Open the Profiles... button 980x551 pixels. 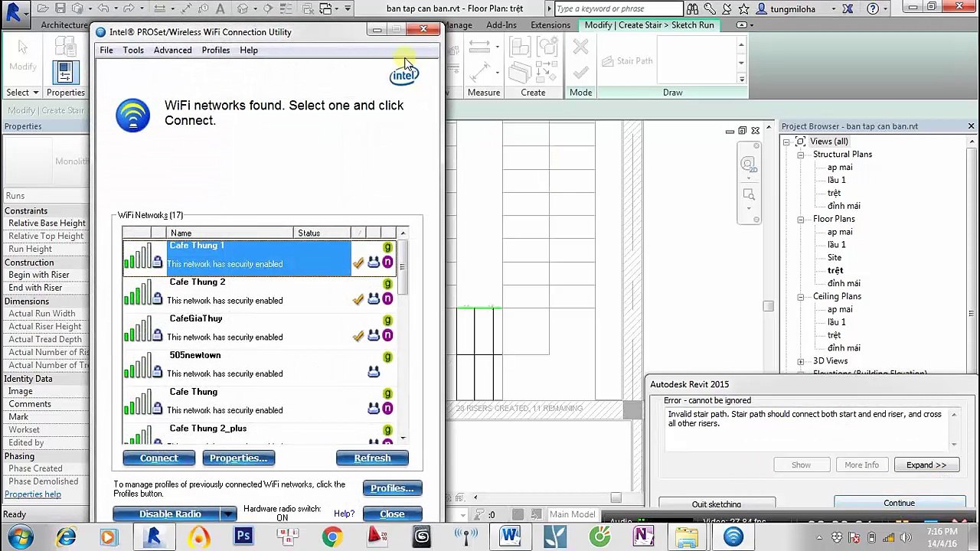(x=392, y=488)
